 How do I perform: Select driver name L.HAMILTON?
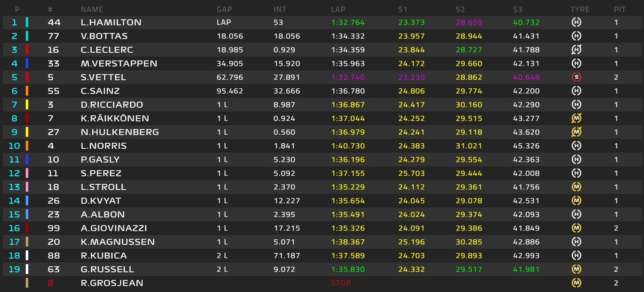[111, 22]
